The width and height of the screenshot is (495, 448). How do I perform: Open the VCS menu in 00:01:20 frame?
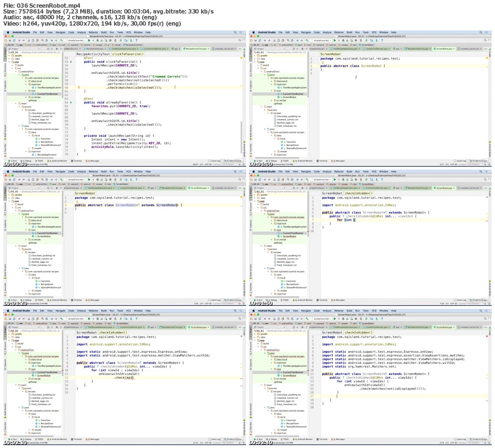coord(128,172)
